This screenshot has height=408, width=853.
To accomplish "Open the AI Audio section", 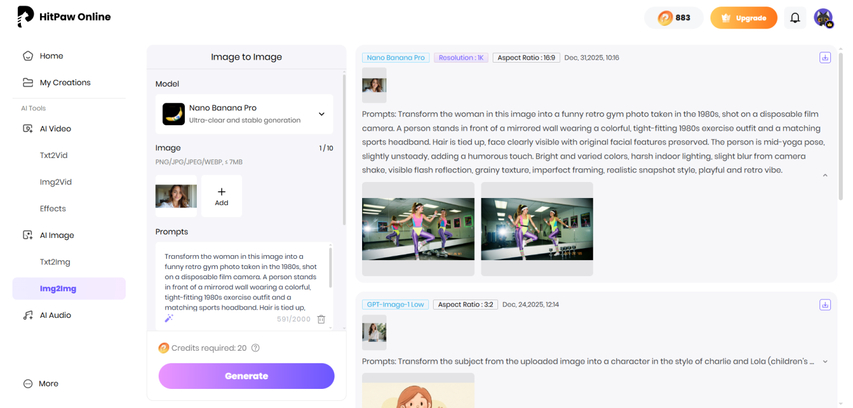I will (x=55, y=315).
